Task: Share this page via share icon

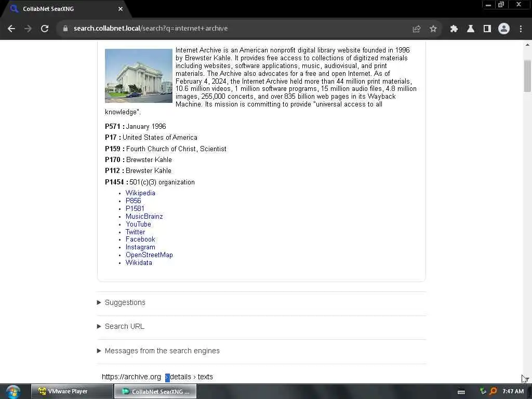Action: click(416, 29)
